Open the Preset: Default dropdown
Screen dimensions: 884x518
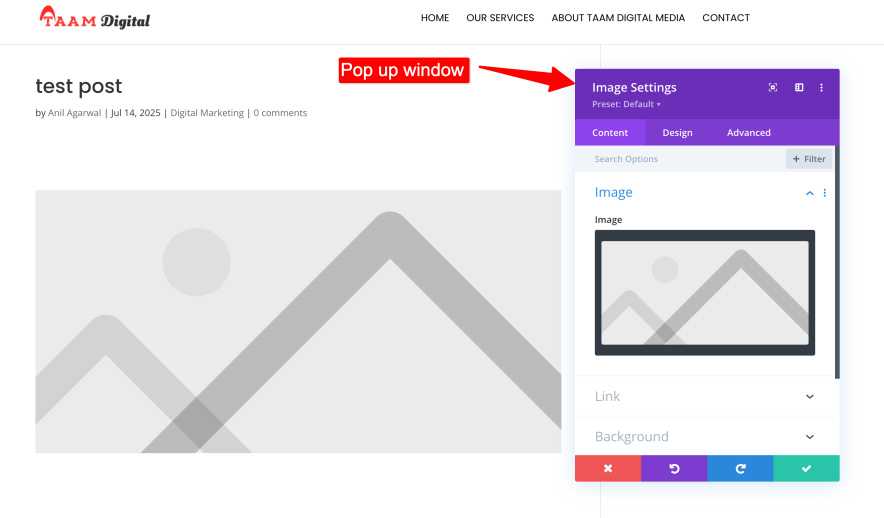[626, 104]
